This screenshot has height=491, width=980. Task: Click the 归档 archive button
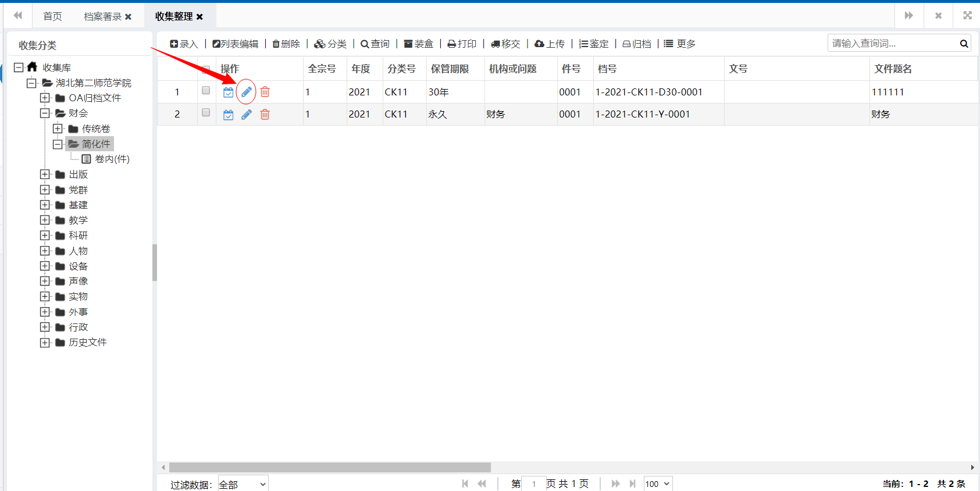click(637, 44)
